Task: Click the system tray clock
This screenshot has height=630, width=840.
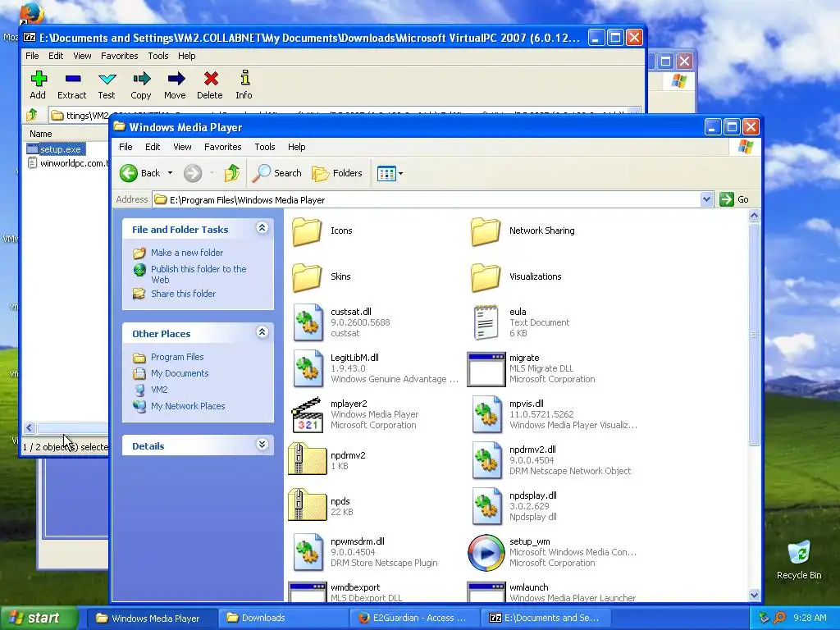Action: pos(810,618)
